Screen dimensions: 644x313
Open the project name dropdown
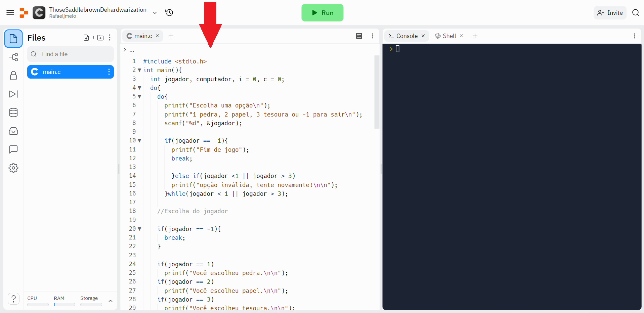click(155, 12)
